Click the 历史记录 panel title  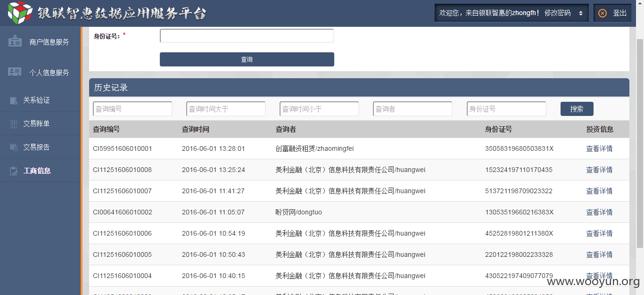111,88
